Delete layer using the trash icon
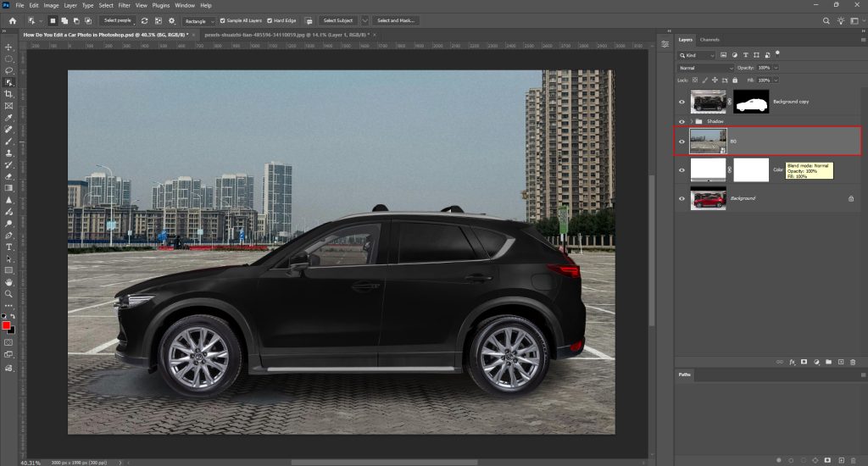Image resolution: width=868 pixels, height=466 pixels. 852,362
